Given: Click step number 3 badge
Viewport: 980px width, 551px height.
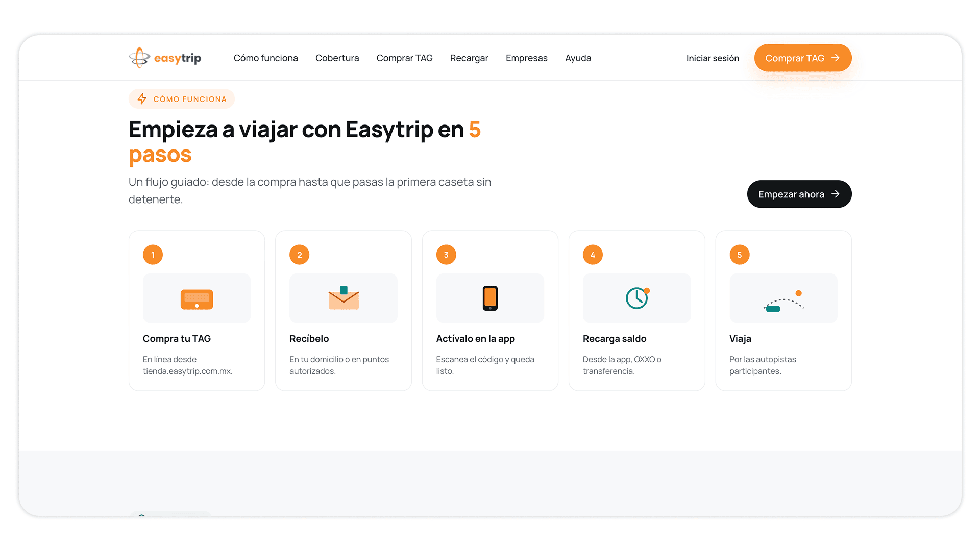Looking at the screenshot, I should (446, 255).
